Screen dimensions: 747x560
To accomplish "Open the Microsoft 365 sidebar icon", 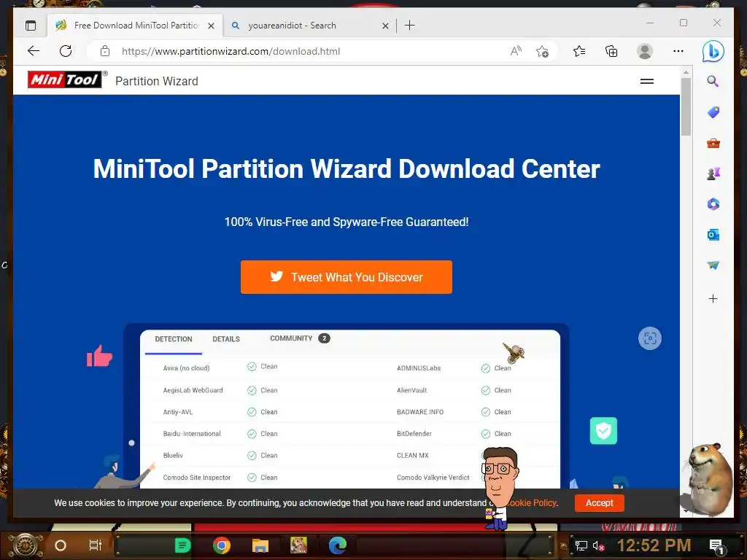I will [x=713, y=204].
